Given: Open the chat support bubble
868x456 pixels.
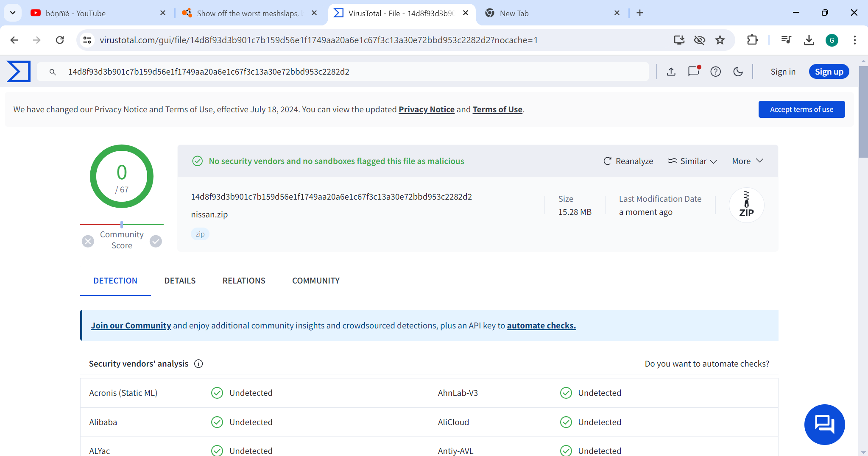Looking at the screenshot, I should pyautogui.click(x=824, y=424).
